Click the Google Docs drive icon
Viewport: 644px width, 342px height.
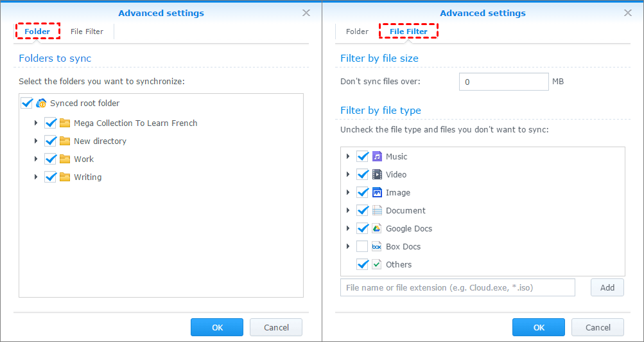click(377, 228)
